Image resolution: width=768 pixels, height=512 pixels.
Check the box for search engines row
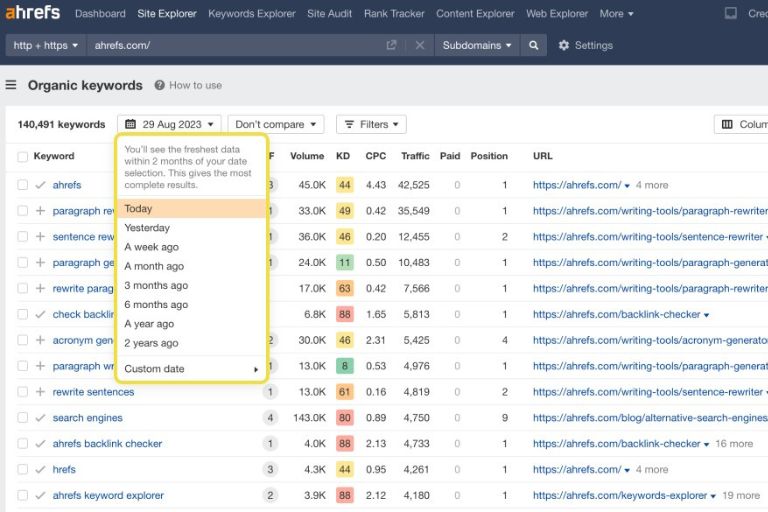pyautogui.click(x=23, y=418)
